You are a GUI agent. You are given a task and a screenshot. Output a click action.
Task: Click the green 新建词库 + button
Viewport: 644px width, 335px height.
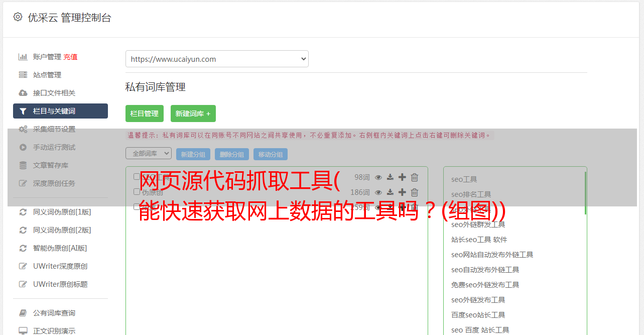[193, 114]
